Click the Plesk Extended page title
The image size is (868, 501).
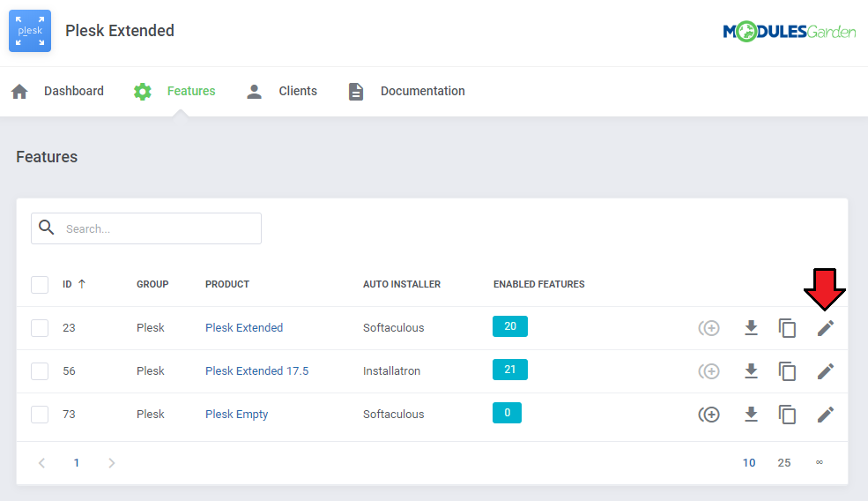120,31
